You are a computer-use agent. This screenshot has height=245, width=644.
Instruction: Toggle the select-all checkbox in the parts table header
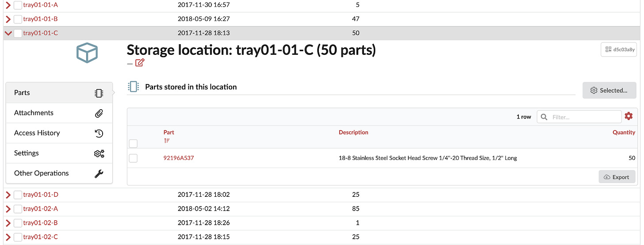click(x=133, y=143)
